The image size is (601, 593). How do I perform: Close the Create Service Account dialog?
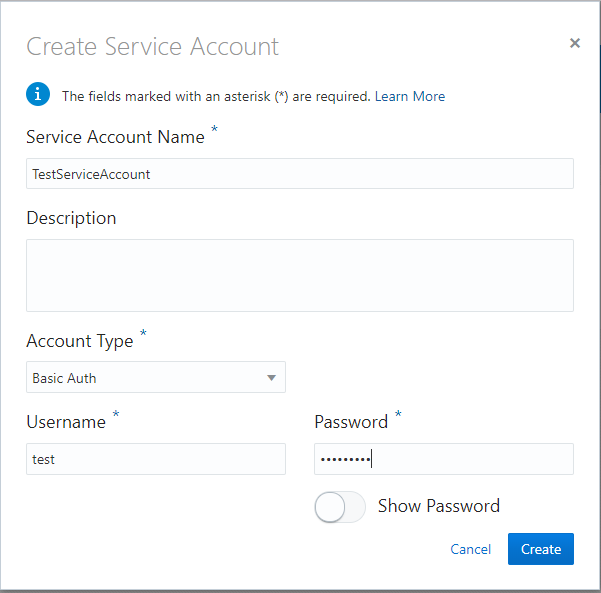575,43
